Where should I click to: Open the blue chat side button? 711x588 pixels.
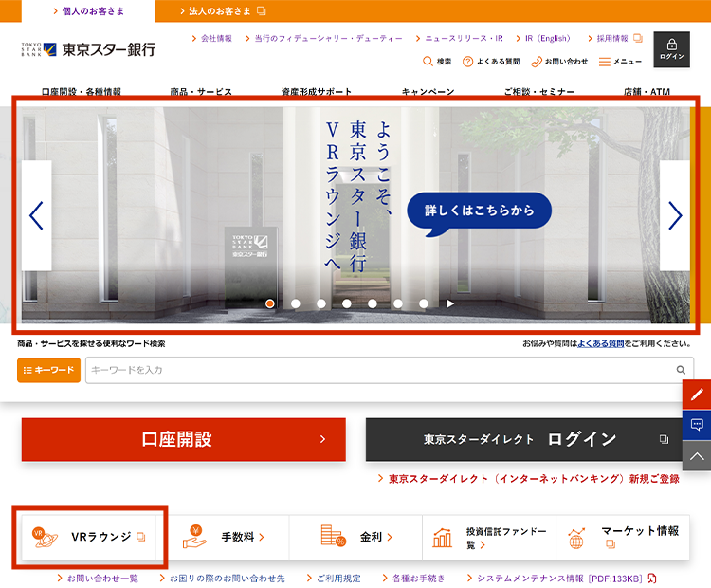tap(697, 425)
